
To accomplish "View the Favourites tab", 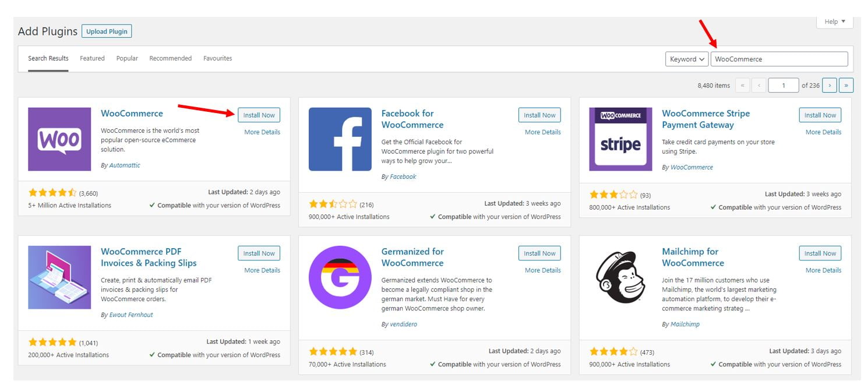I will 218,58.
